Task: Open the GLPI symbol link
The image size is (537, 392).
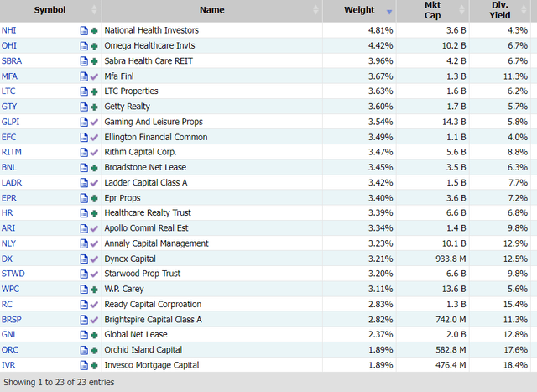Action: coord(11,122)
